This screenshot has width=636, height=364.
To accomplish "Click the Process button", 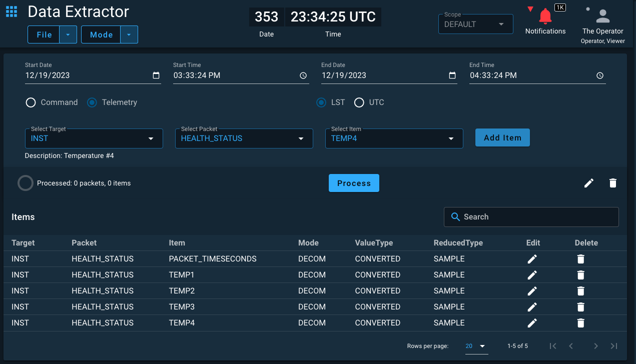I will [354, 183].
